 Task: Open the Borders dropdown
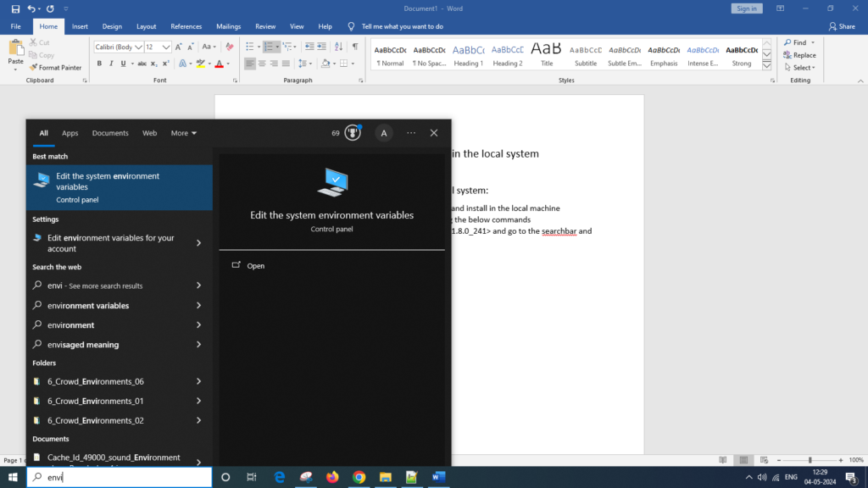(x=353, y=64)
